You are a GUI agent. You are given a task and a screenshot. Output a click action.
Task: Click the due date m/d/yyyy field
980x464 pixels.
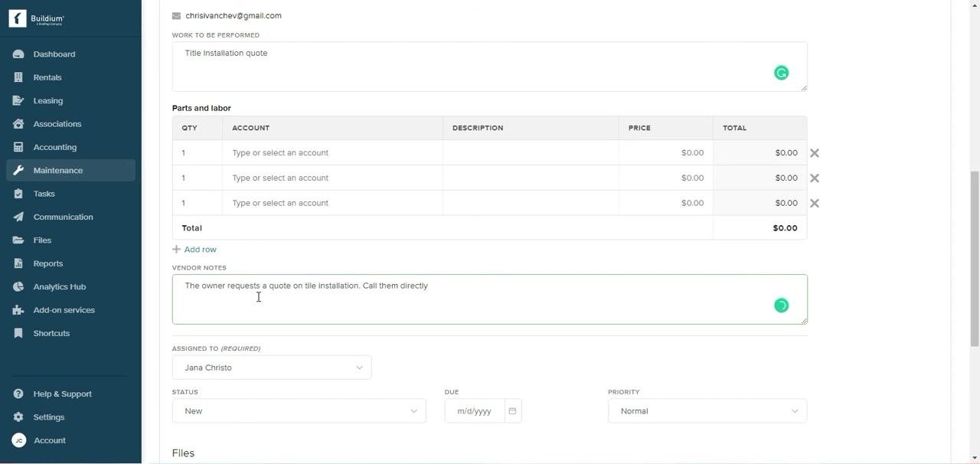[x=475, y=411]
